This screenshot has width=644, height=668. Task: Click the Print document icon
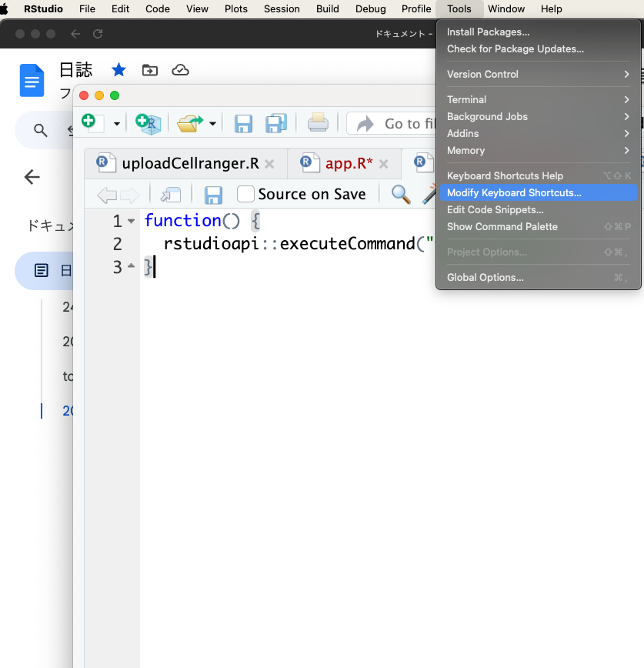[318, 122]
